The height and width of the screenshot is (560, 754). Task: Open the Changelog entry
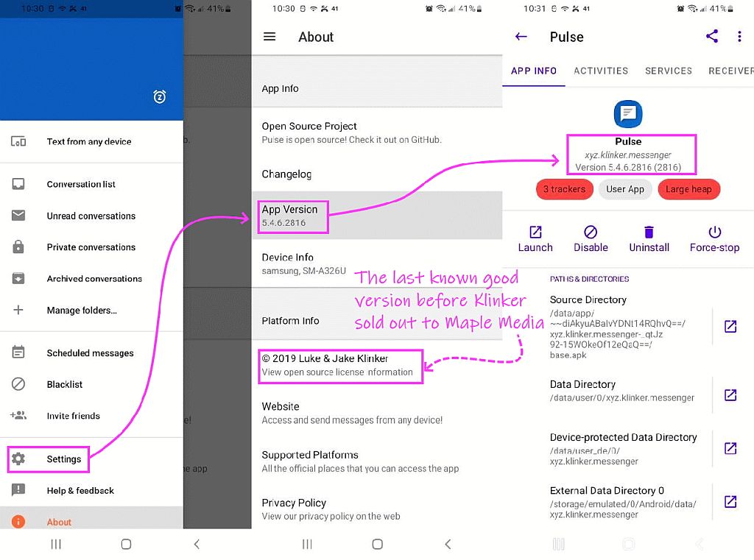(377, 174)
